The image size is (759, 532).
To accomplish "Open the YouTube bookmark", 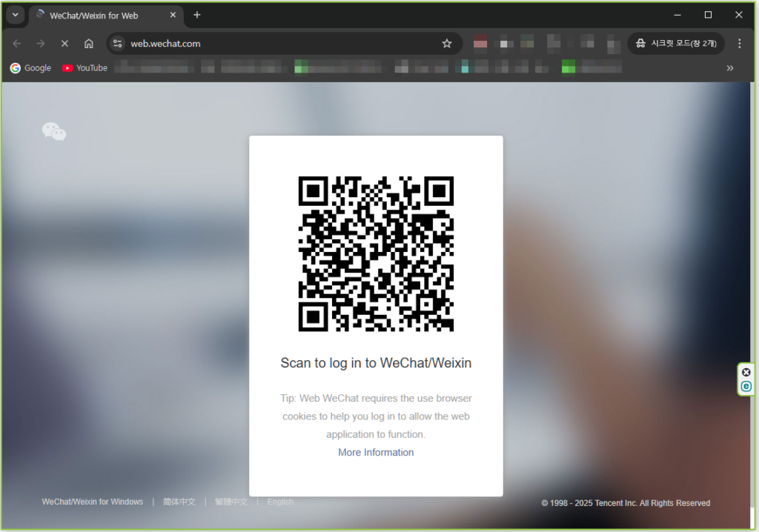I will (x=84, y=68).
